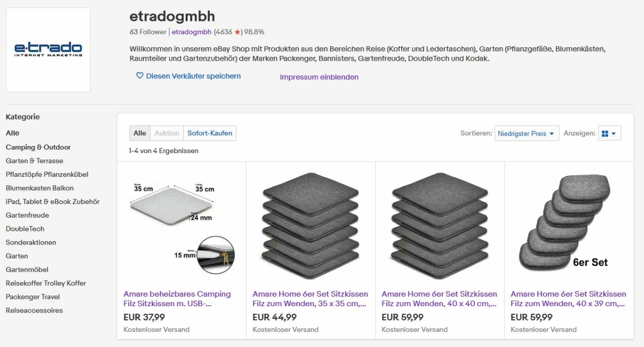644x347 pixels.
Task: Select the Auktion filter tab
Action: [167, 133]
